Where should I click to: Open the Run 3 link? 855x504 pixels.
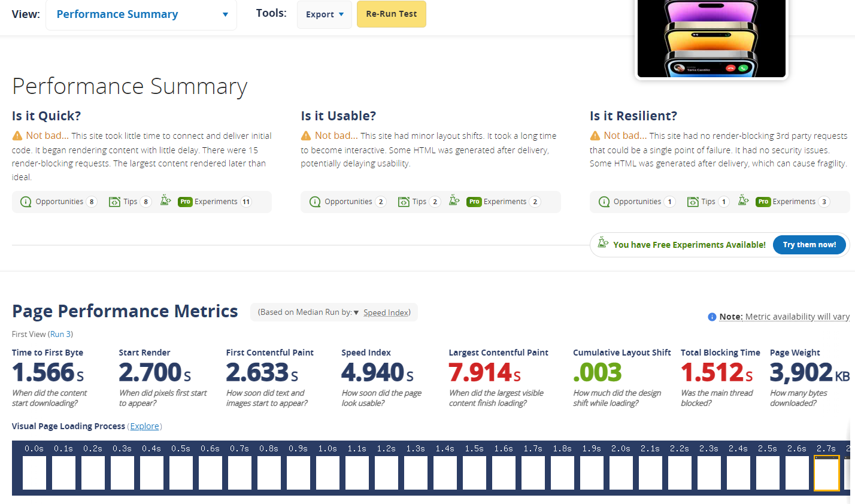[60, 334]
